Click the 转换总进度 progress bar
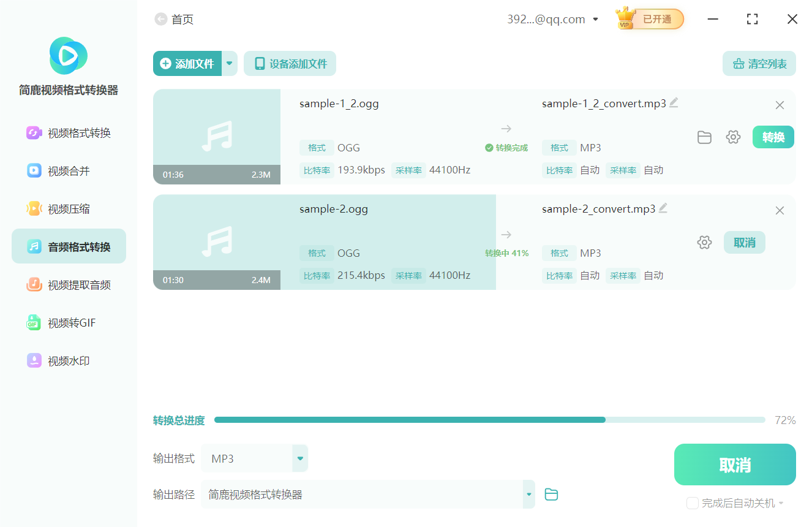 (x=490, y=420)
